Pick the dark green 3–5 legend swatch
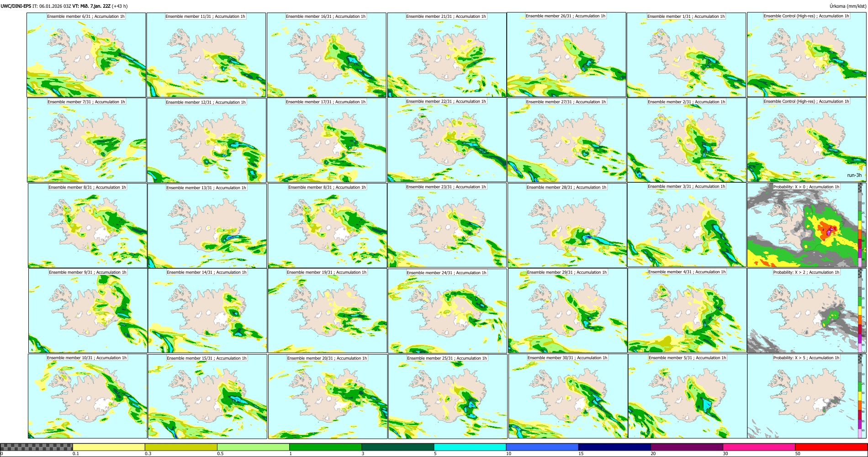Image resolution: width=868 pixels, height=457 pixels. click(x=397, y=447)
